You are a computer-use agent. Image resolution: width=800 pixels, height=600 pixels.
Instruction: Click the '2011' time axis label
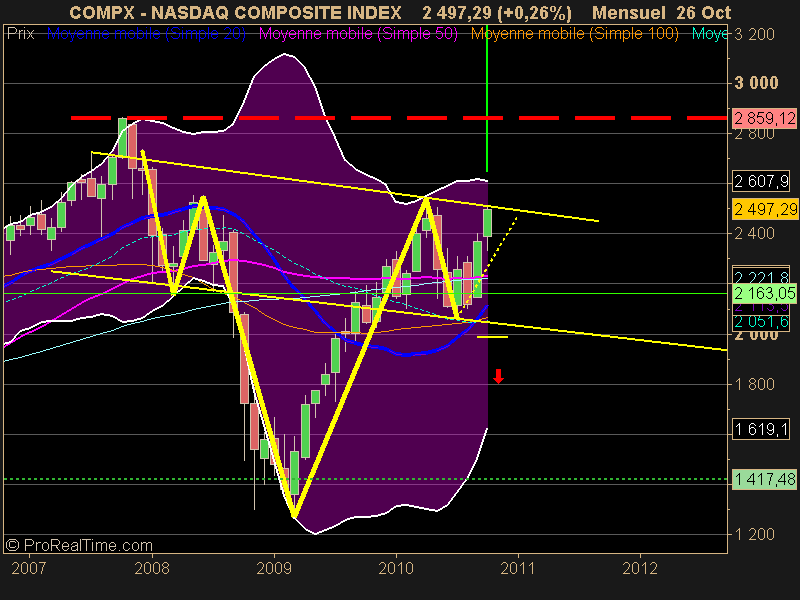[x=518, y=568]
